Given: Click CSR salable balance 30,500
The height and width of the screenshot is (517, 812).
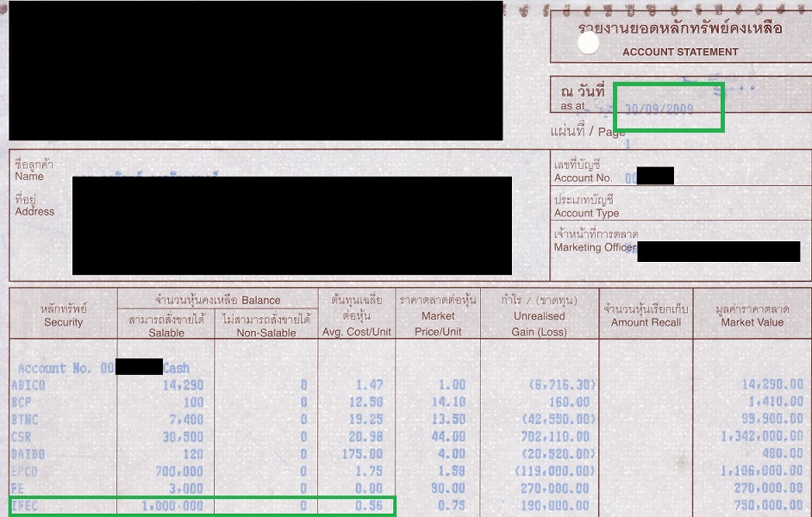Looking at the screenshot, I should (x=184, y=437).
